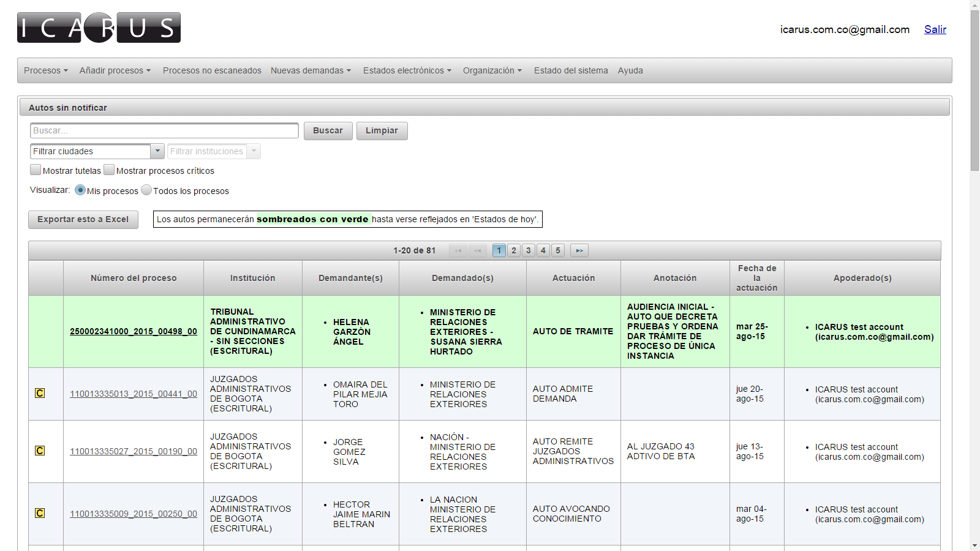Click date 'jue 13-ago-15'
980x551 pixels.
(750, 451)
